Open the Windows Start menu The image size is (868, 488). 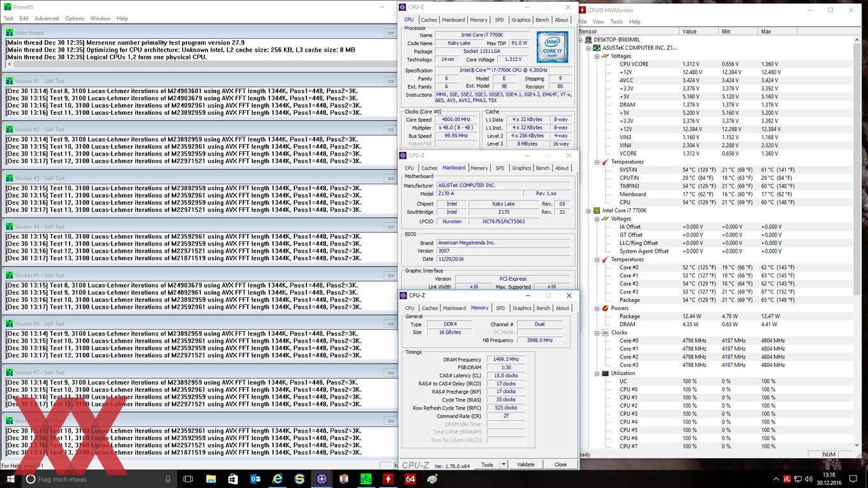[x=11, y=478]
